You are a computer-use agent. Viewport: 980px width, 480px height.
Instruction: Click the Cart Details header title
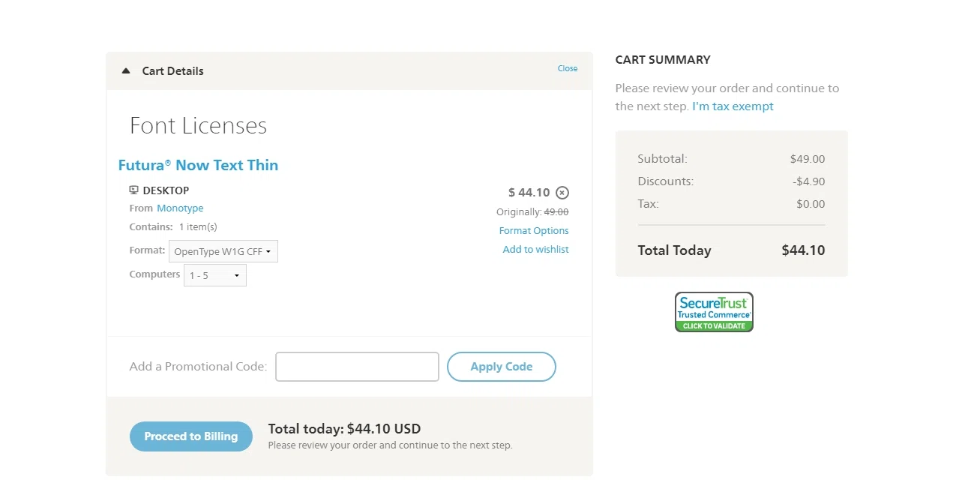tap(173, 71)
